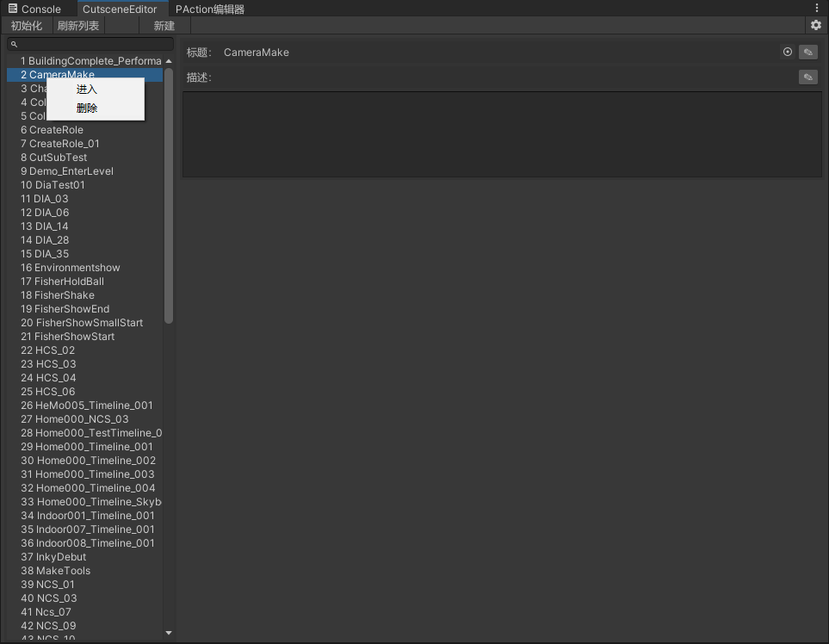Click the edit icon in the 标题 row
Image resolution: width=829 pixels, height=644 pixels.
tap(807, 53)
